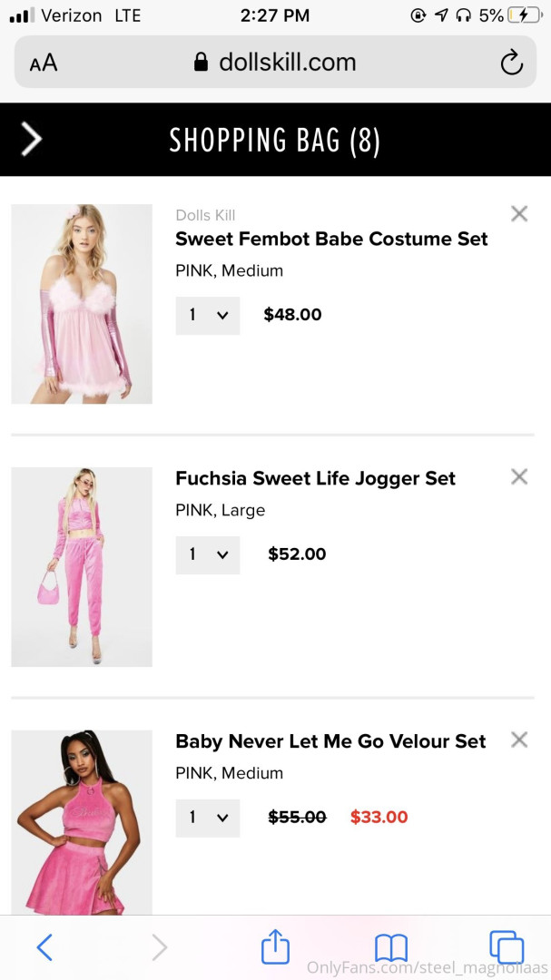Reload the dollskill.com page

point(512,63)
